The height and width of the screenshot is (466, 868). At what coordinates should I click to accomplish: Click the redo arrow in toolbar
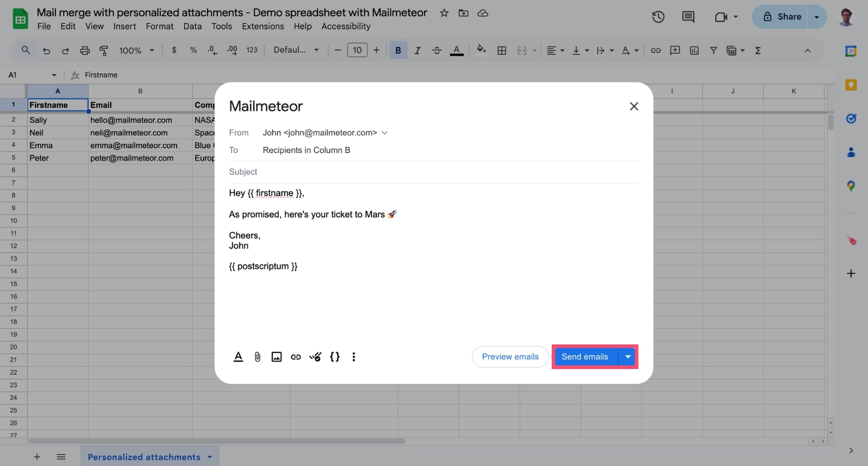[x=65, y=50]
